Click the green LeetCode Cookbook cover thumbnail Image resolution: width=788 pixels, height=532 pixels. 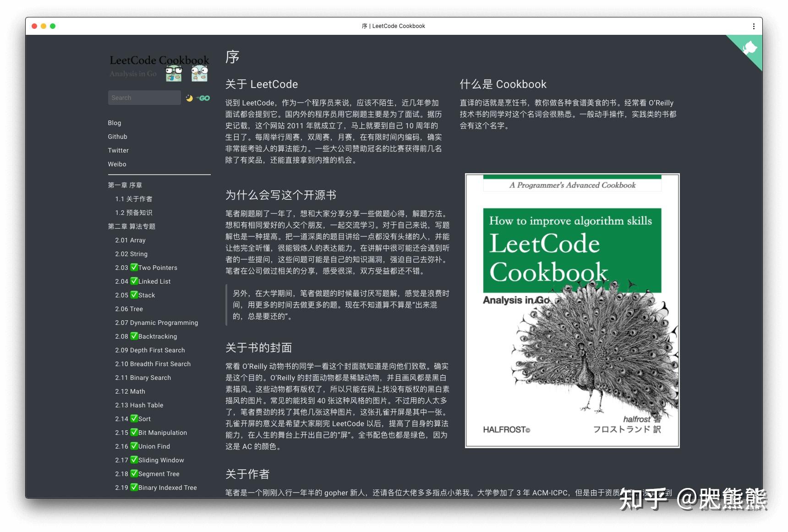point(572,310)
